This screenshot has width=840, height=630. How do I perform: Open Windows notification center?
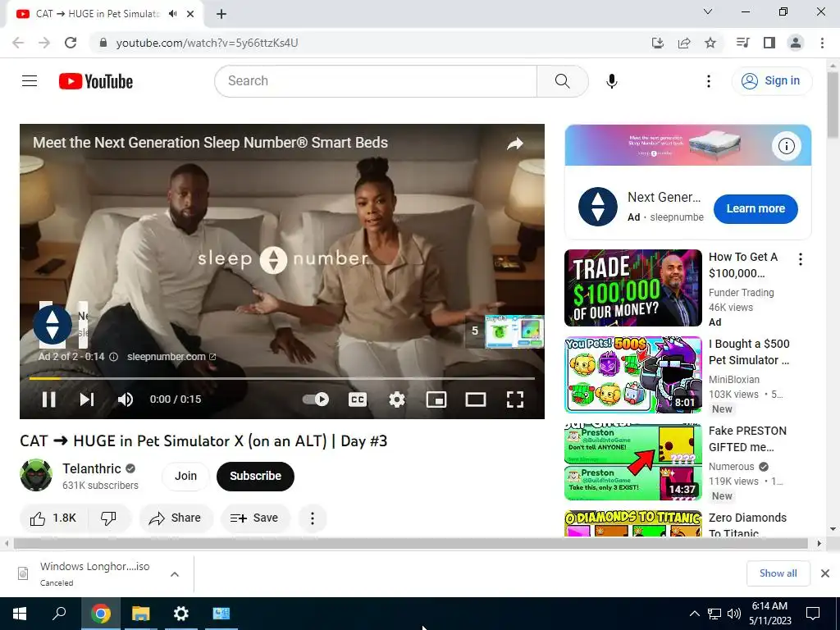pyautogui.click(x=813, y=614)
